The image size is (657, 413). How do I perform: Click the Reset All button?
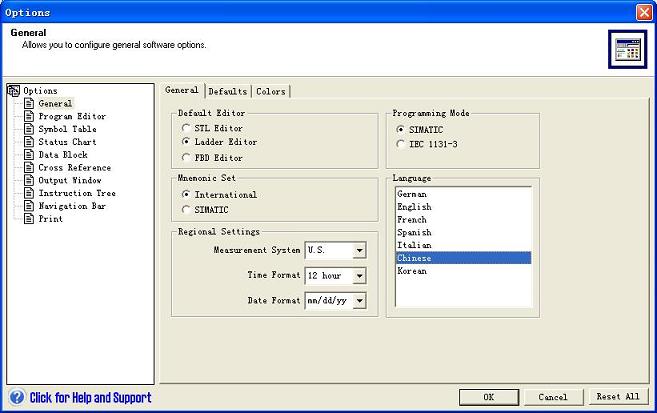(x=617, y=397)
